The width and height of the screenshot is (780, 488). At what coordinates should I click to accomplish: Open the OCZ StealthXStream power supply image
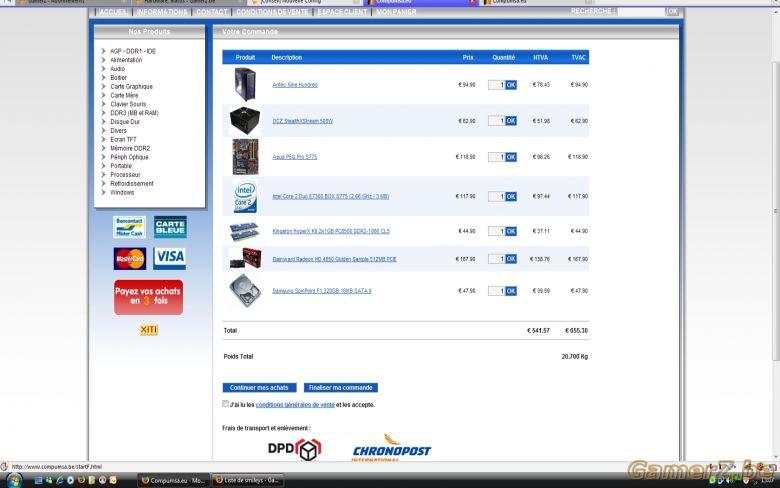[244, 121]
